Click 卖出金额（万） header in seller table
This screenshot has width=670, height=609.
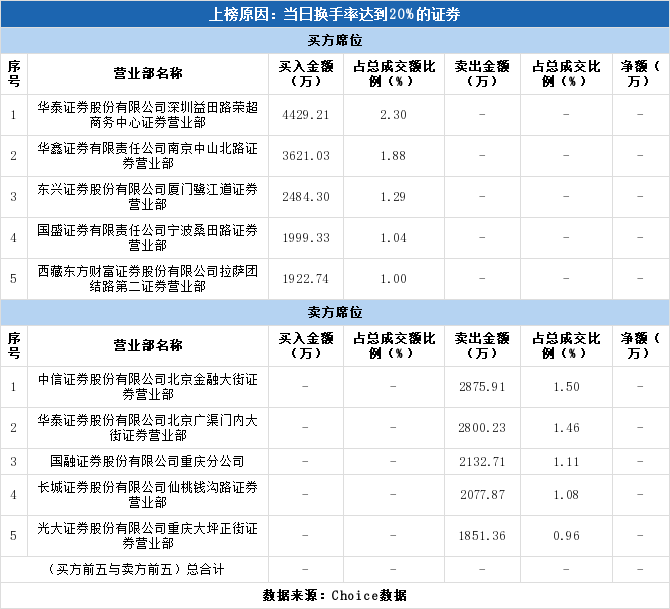click(482, 345)
